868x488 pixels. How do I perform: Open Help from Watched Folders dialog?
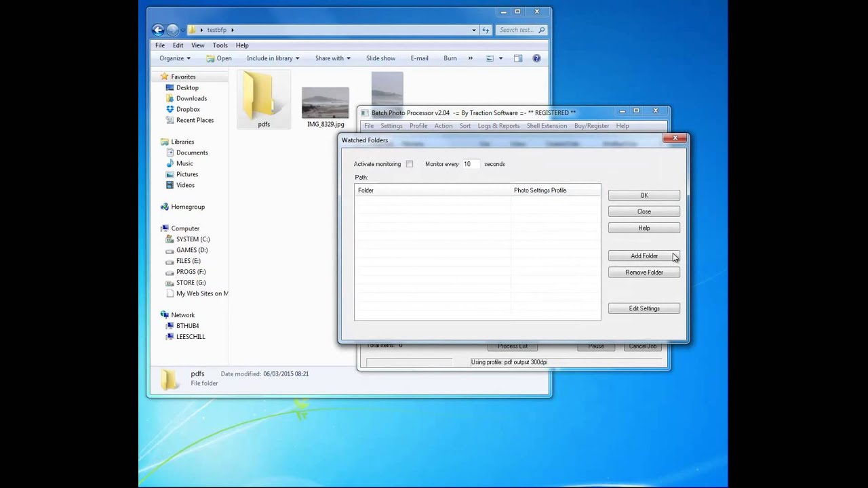point(644,228)
